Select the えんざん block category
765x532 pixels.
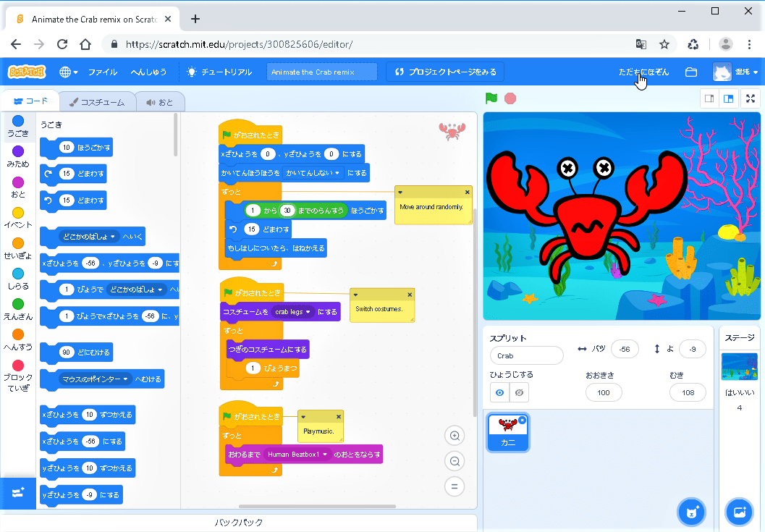point(18,310)
